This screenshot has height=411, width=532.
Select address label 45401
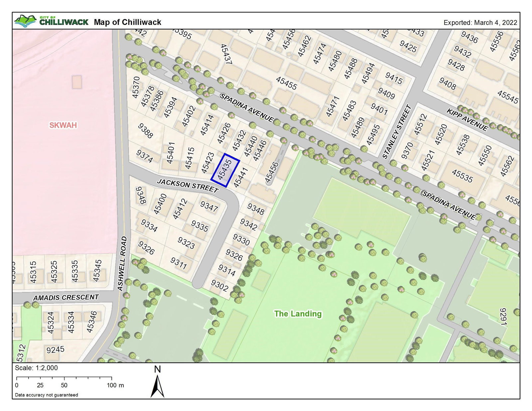pyautogui.click(x=171, y=153)
